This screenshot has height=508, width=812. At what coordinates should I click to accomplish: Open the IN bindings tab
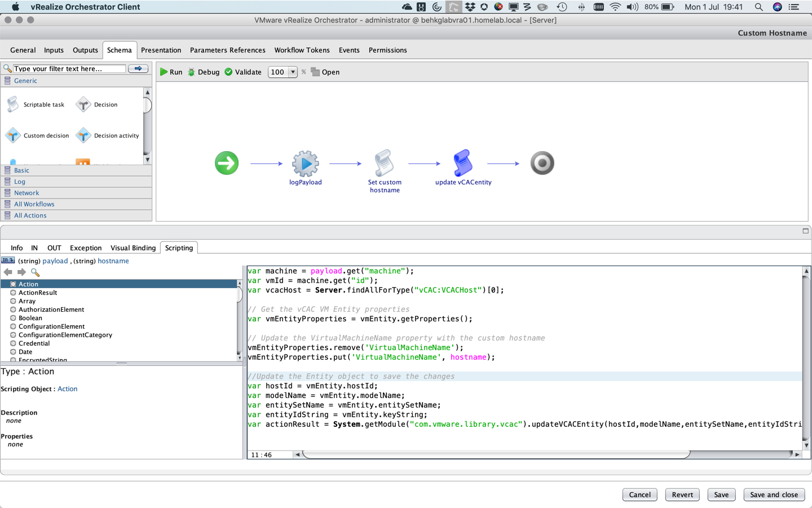click(34, 248)
